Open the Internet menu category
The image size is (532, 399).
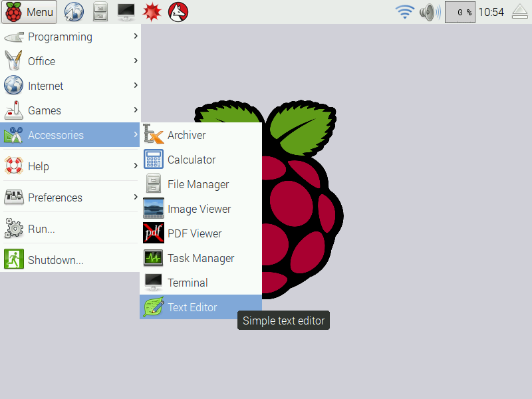click(70, 86)
